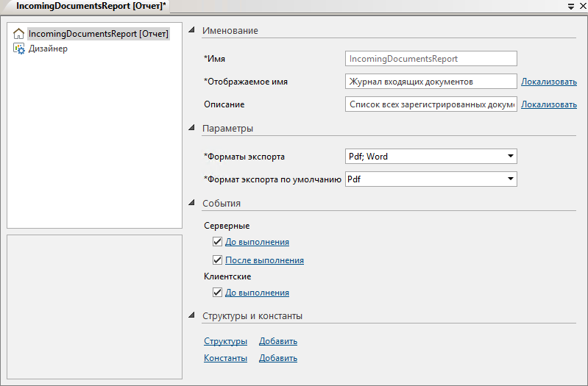Collapse the 'Параметры' section
Screen dimensions: 588x386
tap(193, 128)
